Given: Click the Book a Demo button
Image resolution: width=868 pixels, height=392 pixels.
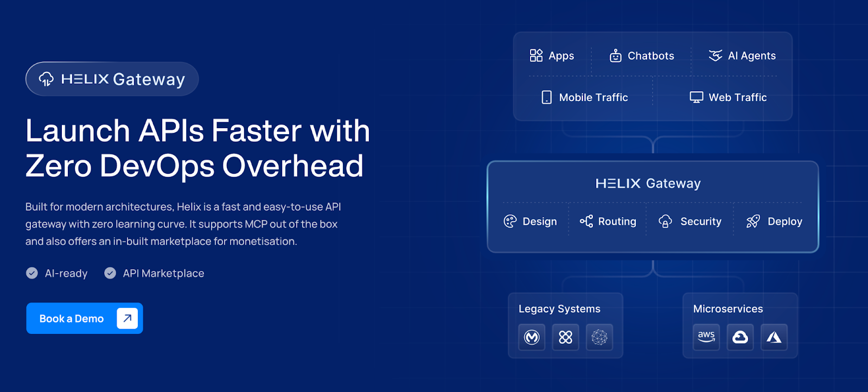Looking at the screenshot, I should (85, 318).
